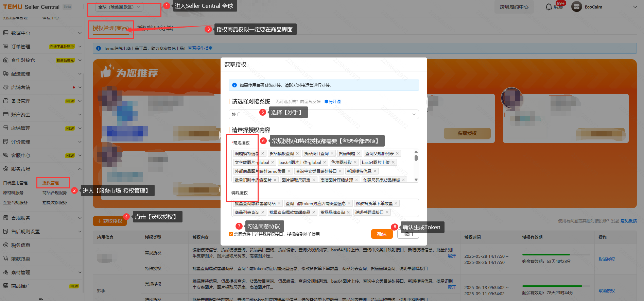The image size is (644, 301).
Task: Remove the 编辑模特信息 tag
Action: tap(263, 154)
